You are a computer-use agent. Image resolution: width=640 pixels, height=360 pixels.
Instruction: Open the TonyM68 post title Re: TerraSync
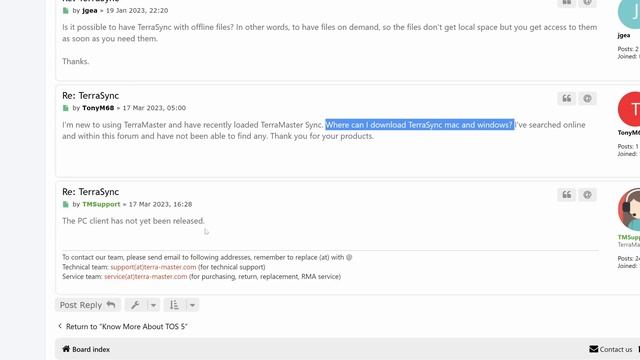(x=91, y=96)
